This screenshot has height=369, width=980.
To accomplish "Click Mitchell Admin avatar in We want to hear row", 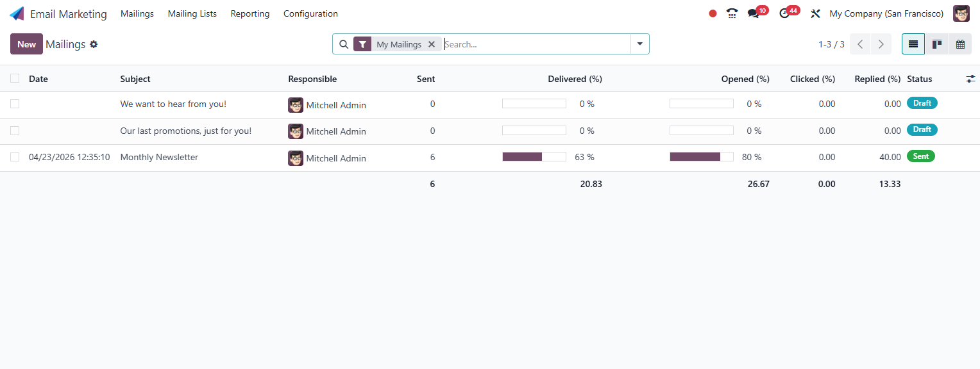I will tap(296, 105).
